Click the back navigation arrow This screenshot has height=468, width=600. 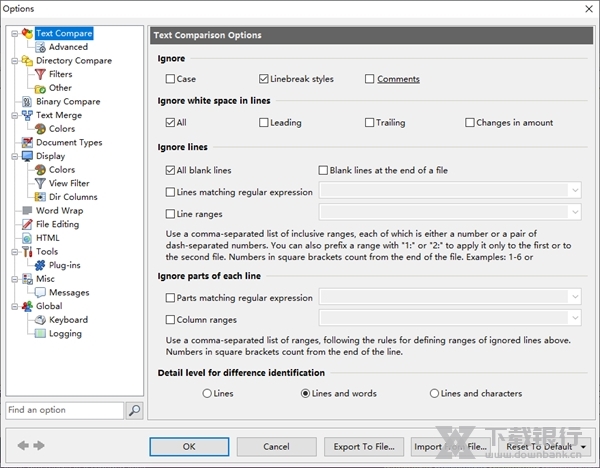click(23, 446)
